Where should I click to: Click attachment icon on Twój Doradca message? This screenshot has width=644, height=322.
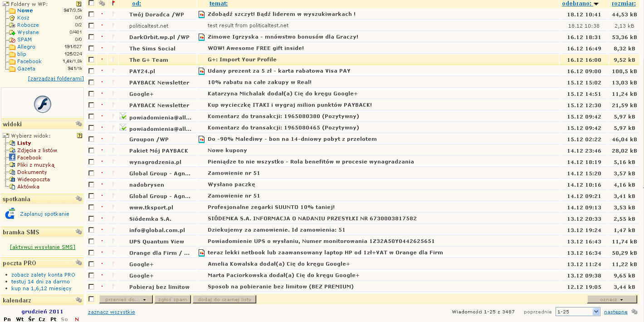tap(202, 14)
